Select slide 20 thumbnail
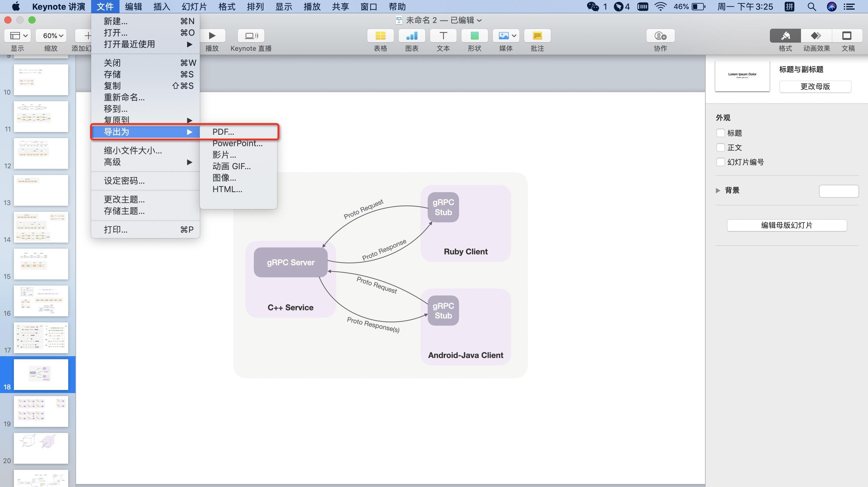This screenshot has width=868, height=487. (x=41, y=448)
